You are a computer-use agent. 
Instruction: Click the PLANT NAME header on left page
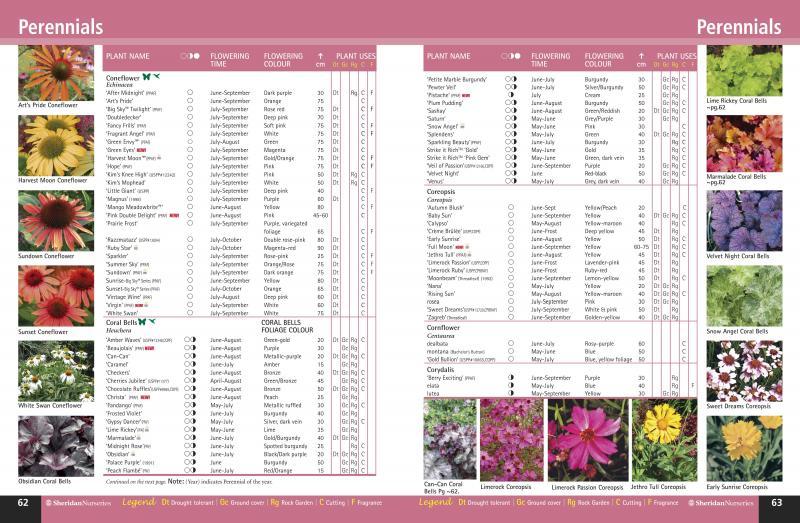point(128,57)
